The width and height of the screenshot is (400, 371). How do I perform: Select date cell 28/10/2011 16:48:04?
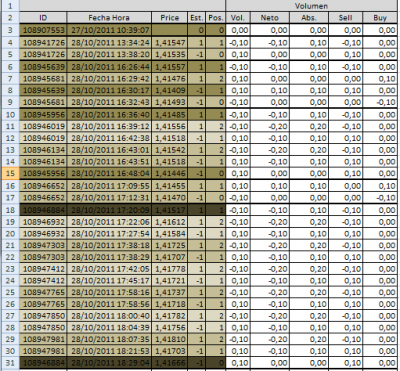[x=109, y=174]
